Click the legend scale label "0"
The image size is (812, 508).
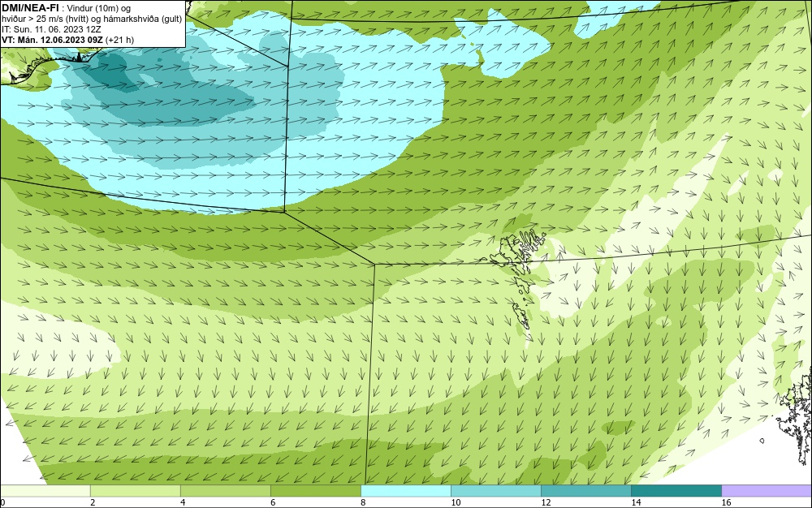(x=2, y=502)
